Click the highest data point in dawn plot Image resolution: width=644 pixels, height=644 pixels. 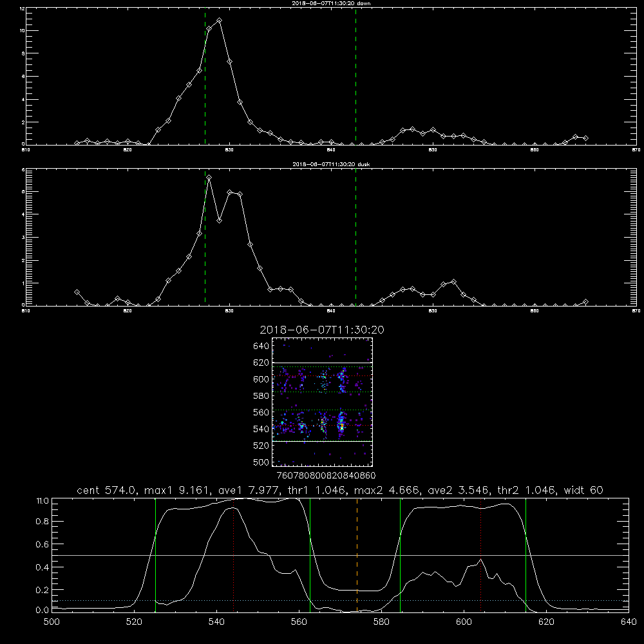point(220,20)
